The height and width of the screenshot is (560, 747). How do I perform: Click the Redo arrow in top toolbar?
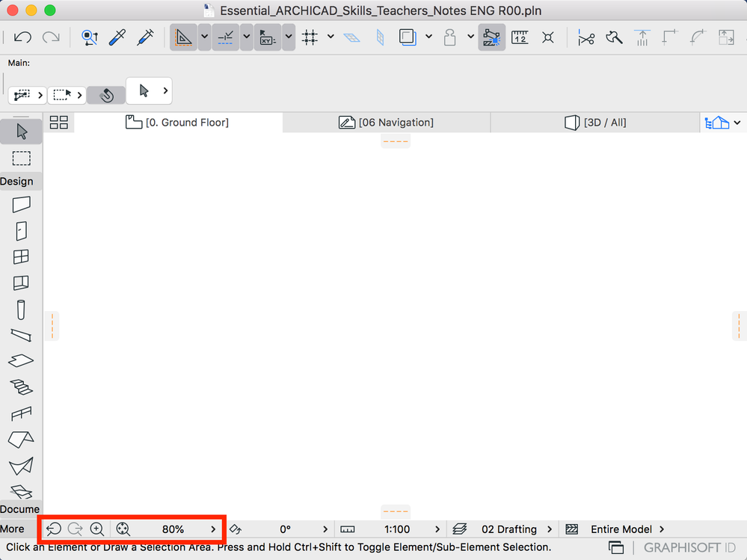51,37
